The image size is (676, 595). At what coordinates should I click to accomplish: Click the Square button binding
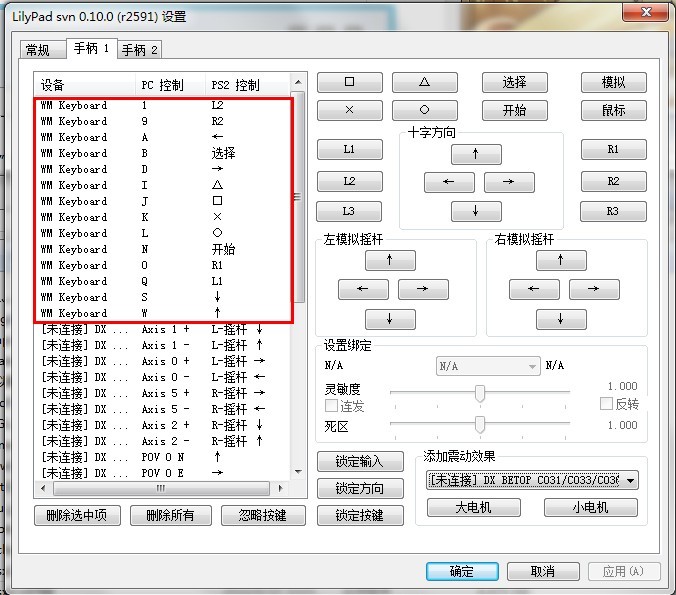click(350, 82)
